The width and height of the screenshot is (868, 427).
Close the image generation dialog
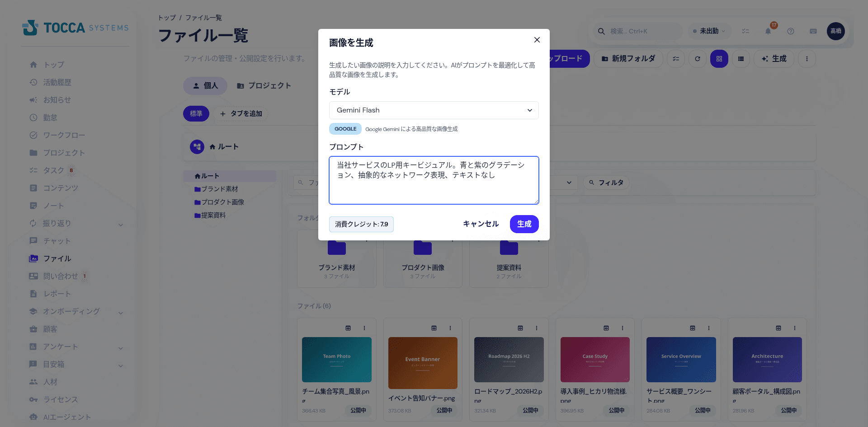(x=537, y=40)
